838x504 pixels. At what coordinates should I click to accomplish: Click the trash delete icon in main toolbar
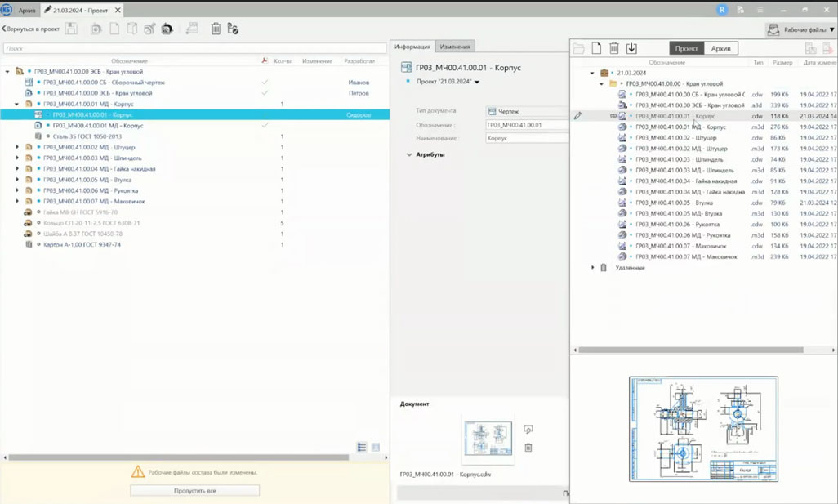pyautogui.click(x=216, y=29)
